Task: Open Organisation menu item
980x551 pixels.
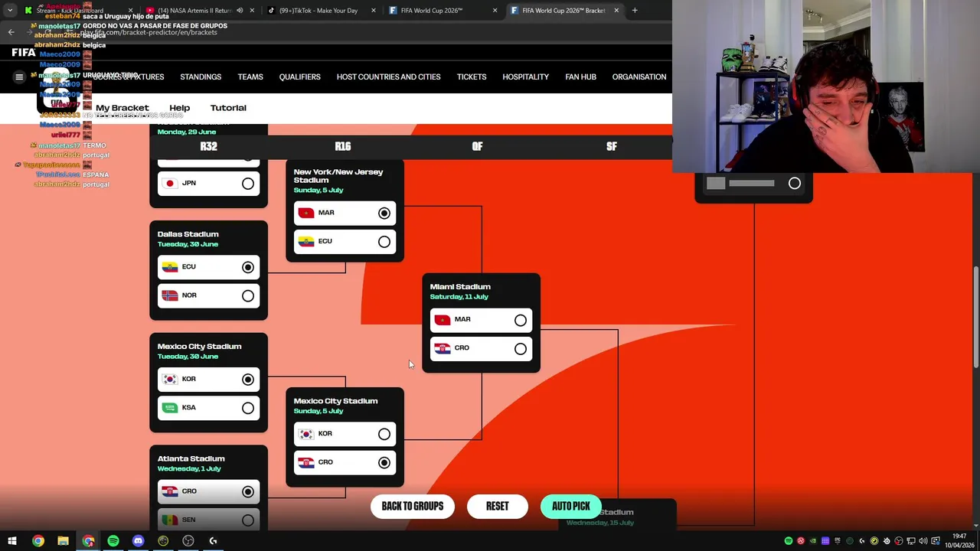Action: [639, 77]
